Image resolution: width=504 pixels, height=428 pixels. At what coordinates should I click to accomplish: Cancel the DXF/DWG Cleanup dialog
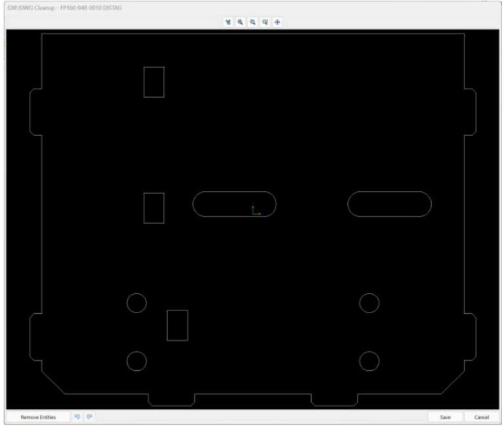click(482, 417)
